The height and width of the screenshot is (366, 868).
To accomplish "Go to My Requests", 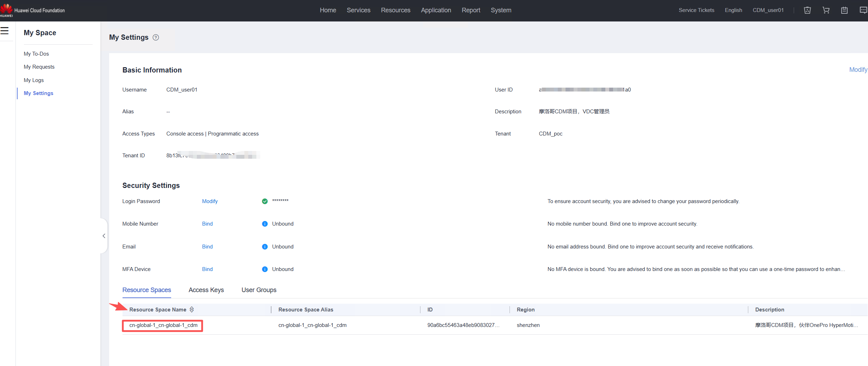I will [x=39, y=67].
